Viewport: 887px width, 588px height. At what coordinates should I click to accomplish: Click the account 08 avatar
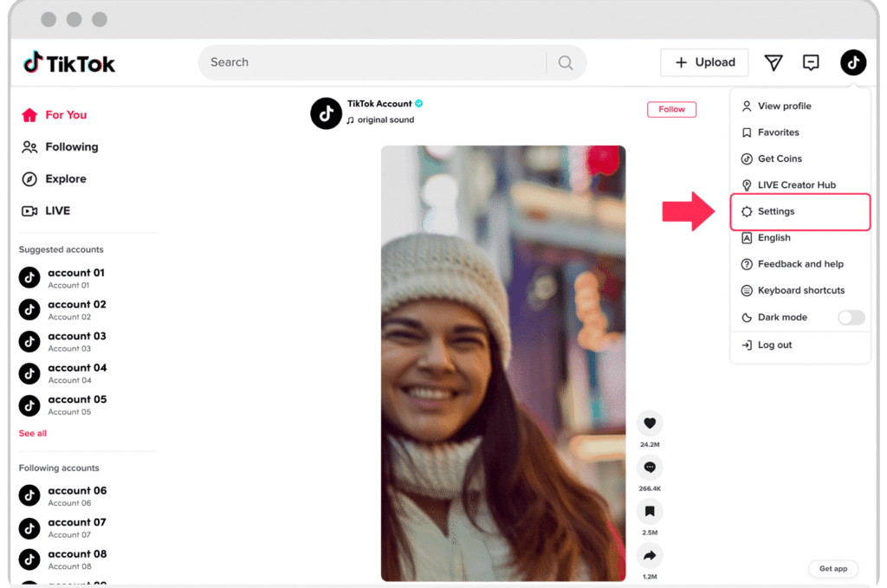(29, 559)
